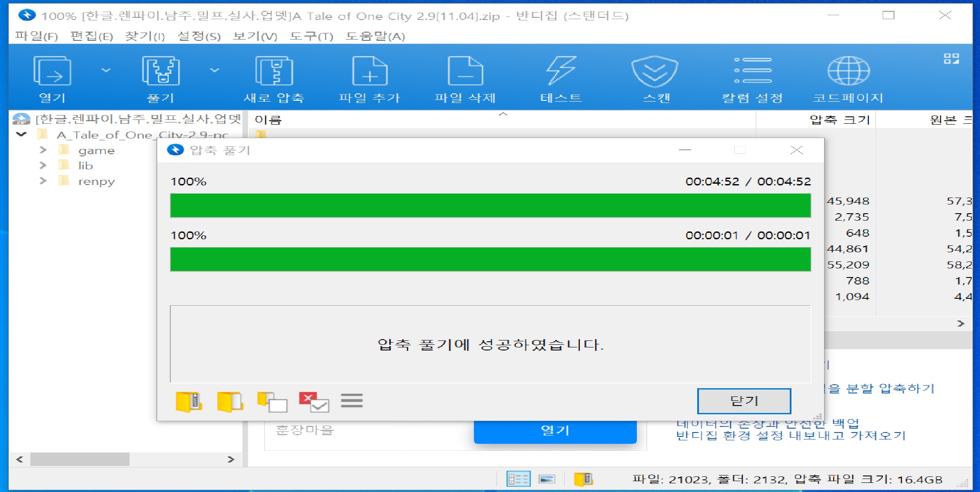Screen dimensions: 980x492
Task: Click the Add File (파일 추가) icon
Action: point(370,72)
